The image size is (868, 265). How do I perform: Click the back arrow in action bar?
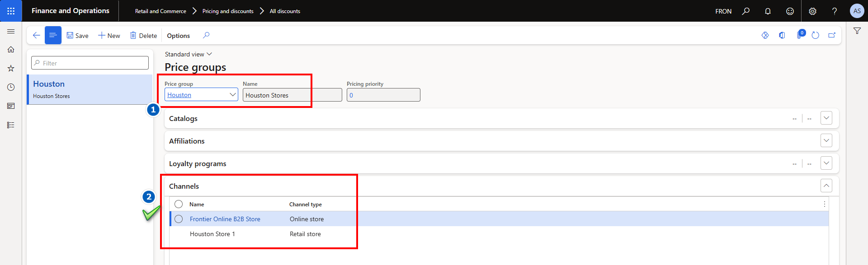pos(37,35)
